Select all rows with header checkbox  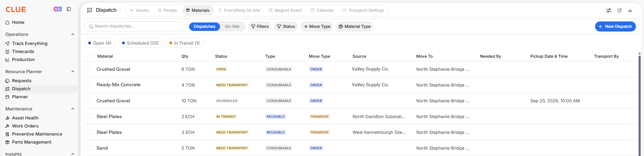[x=90, y=56]
